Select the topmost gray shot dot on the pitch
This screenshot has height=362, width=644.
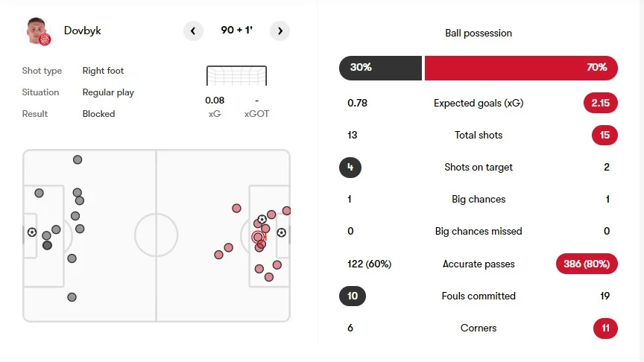[78, 159]
